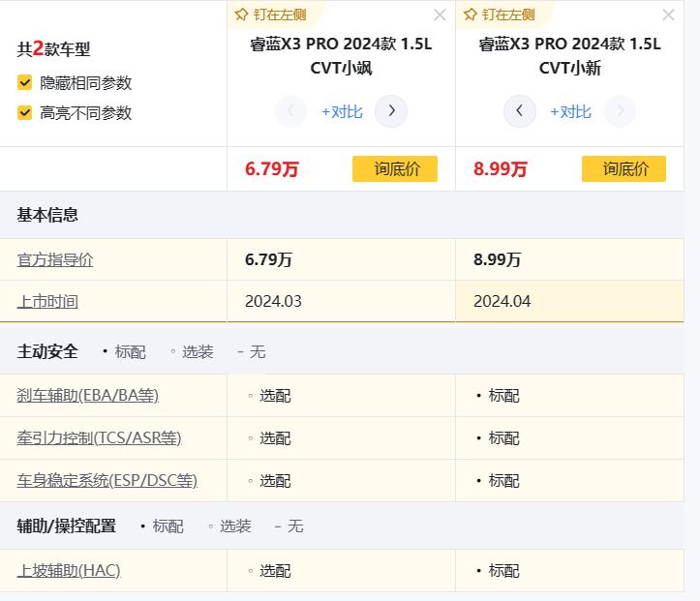Image resolution: width=700 pixels, height=601 pixels.
Task: Click 询底价 for the 8.99万 model
Action: coord(624,168)
